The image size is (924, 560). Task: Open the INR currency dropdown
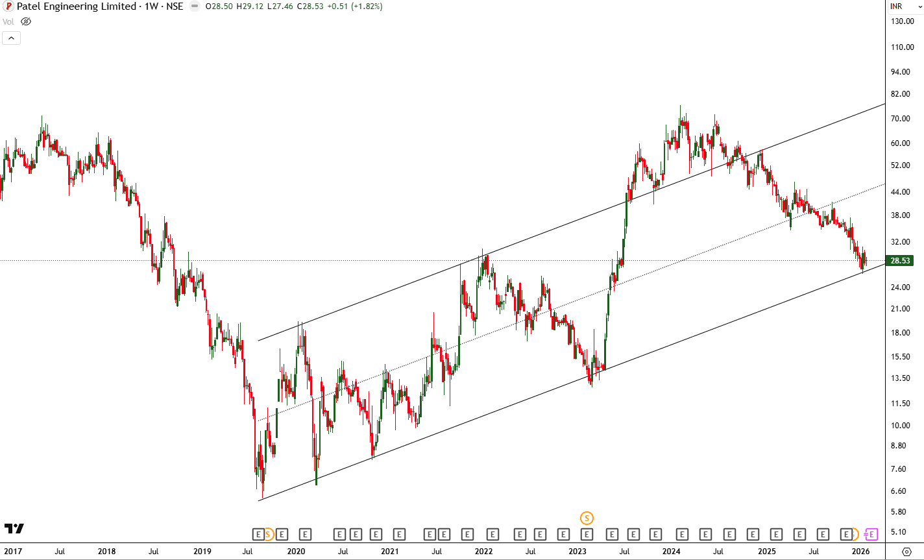906,6
